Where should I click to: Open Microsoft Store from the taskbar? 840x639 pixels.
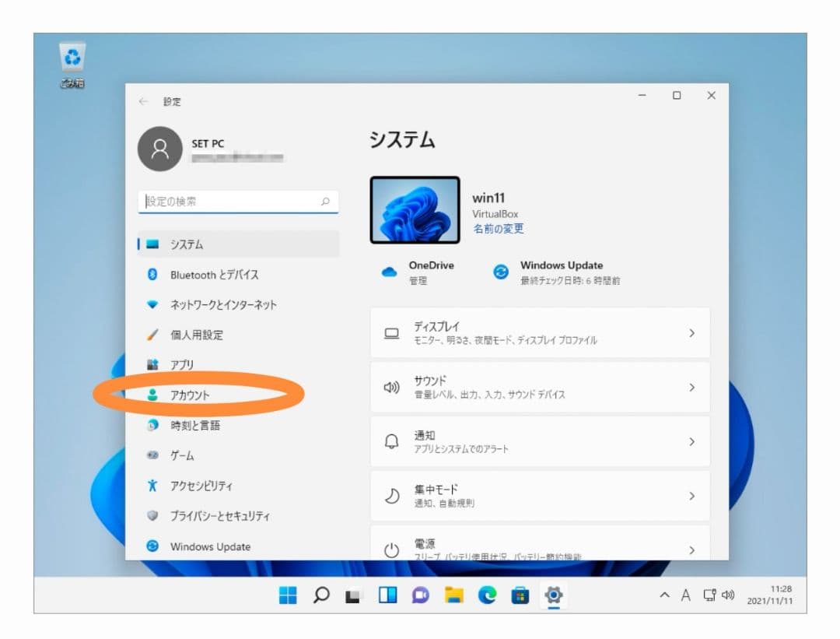click(520, 595)
